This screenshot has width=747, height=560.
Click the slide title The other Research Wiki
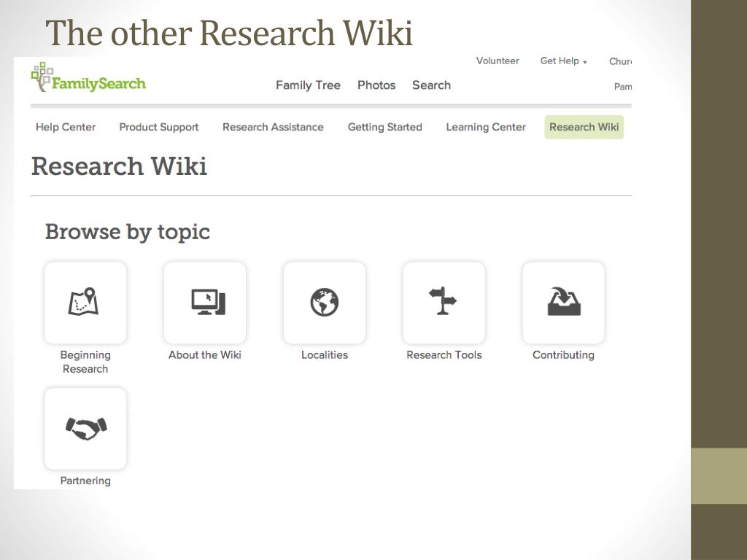[228, 33]
